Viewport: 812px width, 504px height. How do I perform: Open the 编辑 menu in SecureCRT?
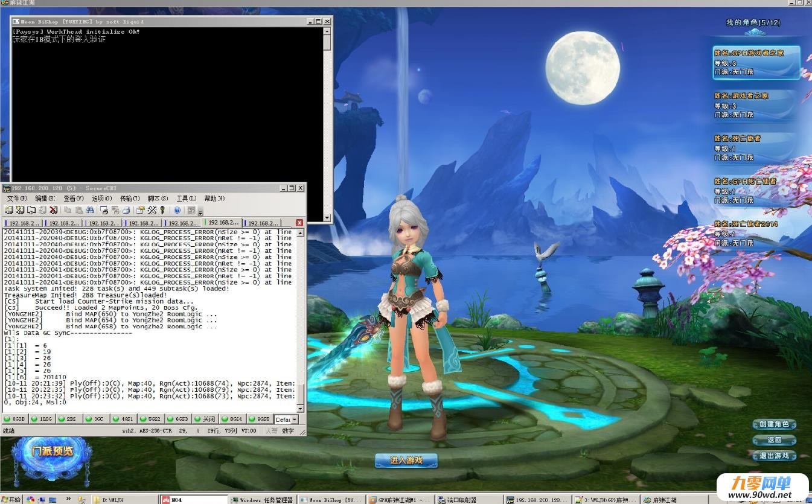[x=45, y=198]
